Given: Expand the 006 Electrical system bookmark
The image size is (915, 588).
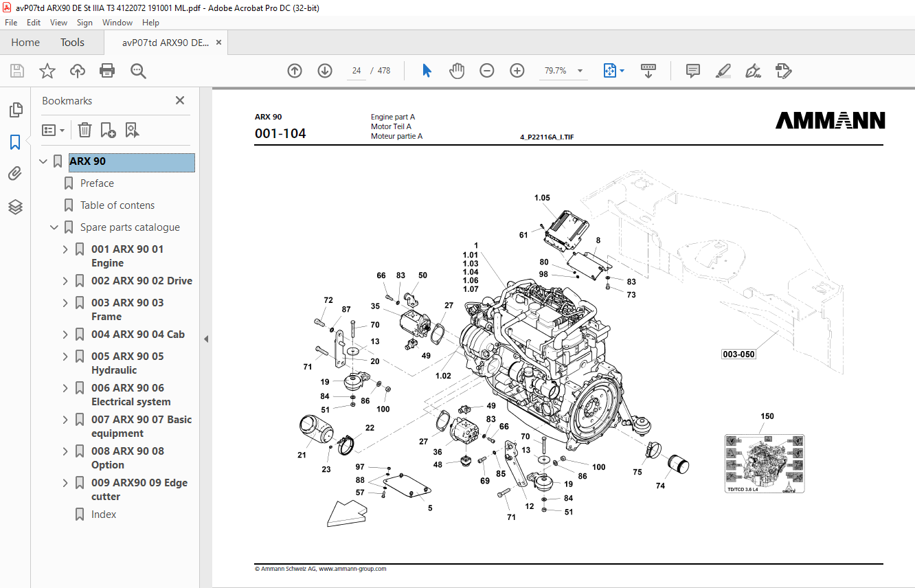Looking at the screenshot, I should 65,388.
